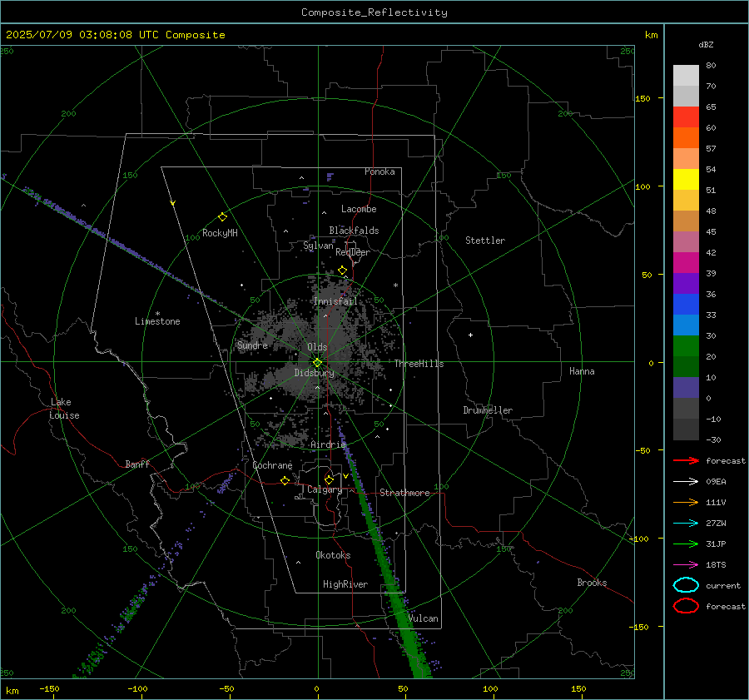Click the green 31JP arrow legend icon
The height and width of the screenshot is (700, 749).
click(686, 544)
